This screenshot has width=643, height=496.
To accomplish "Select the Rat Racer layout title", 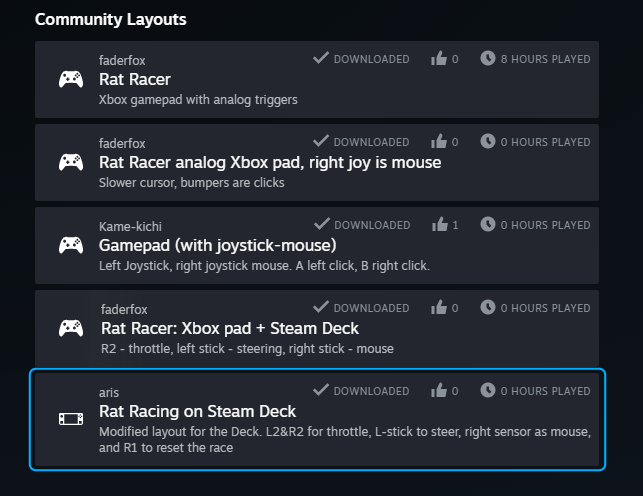I will [135, 79].
